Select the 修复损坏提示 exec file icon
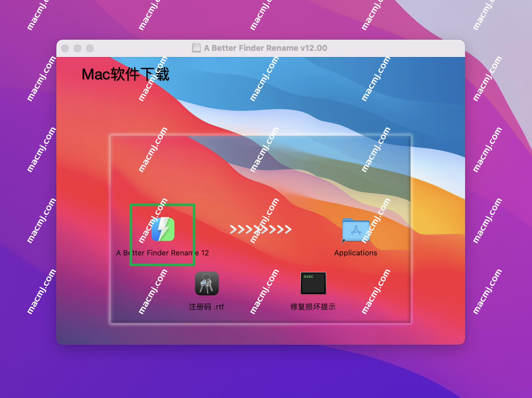The height and width of the screenshot is (398, 532). pos(313,283)
